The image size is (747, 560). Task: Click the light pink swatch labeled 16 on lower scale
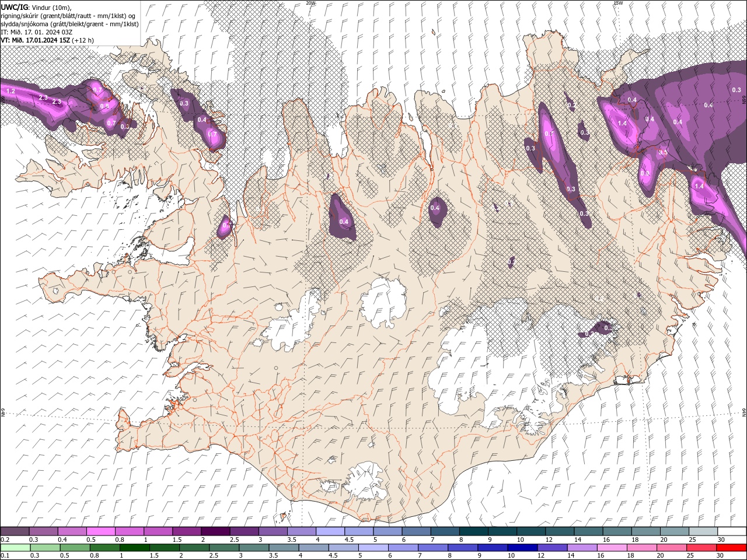click(x=612, y=548)
